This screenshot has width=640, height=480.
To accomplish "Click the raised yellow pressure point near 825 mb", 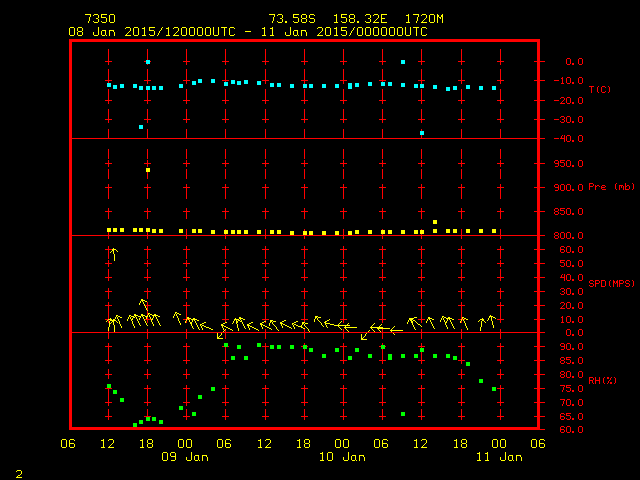I will [x=435, y=222].
